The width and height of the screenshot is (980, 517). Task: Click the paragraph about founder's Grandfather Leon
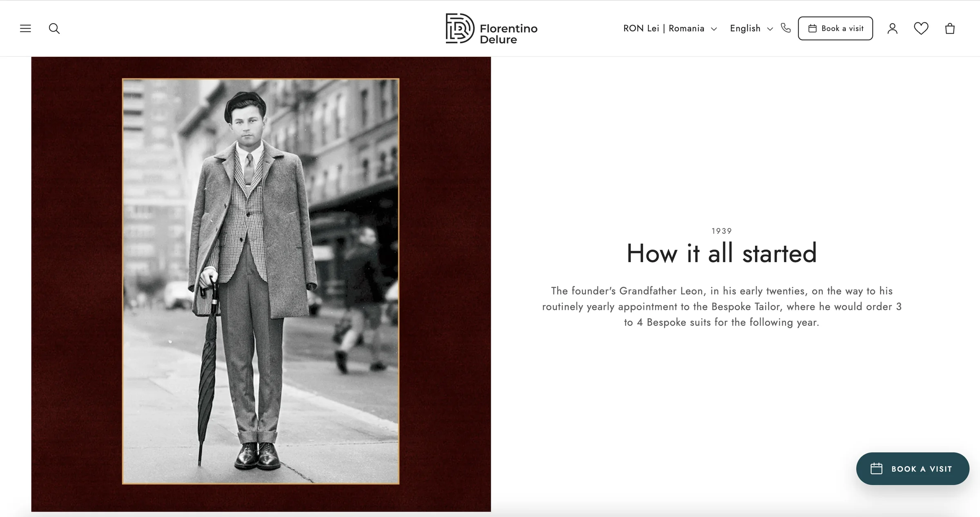coord(722,307)
